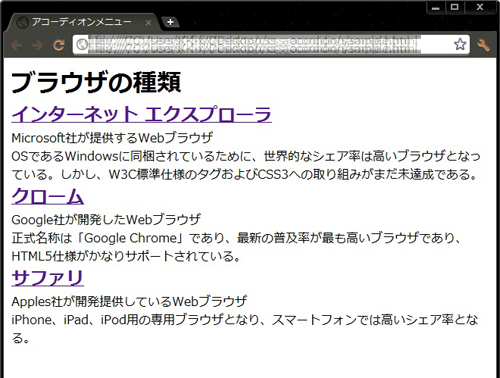Click the globe icon in address bar

coord(81,44)
